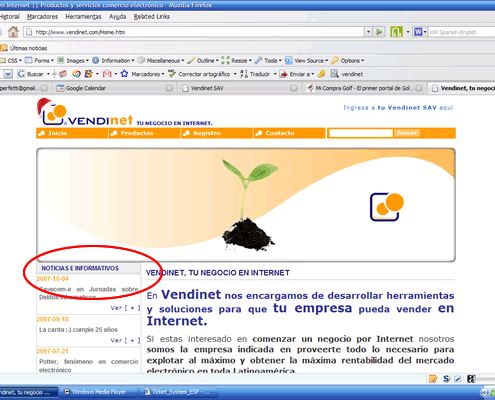Click the Windows-flag colored icon in the Google toolbar

(88, 74)
